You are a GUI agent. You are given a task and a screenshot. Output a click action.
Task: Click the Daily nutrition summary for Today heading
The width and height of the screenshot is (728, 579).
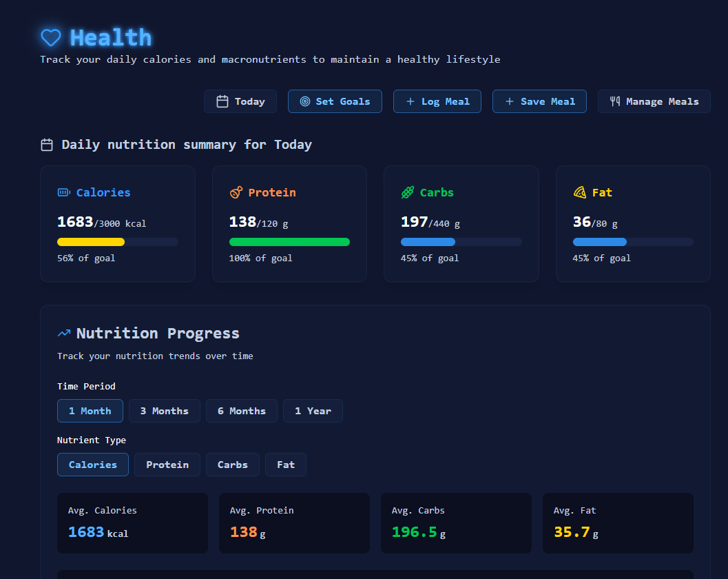pyautogui.click(x=187, y=145)
